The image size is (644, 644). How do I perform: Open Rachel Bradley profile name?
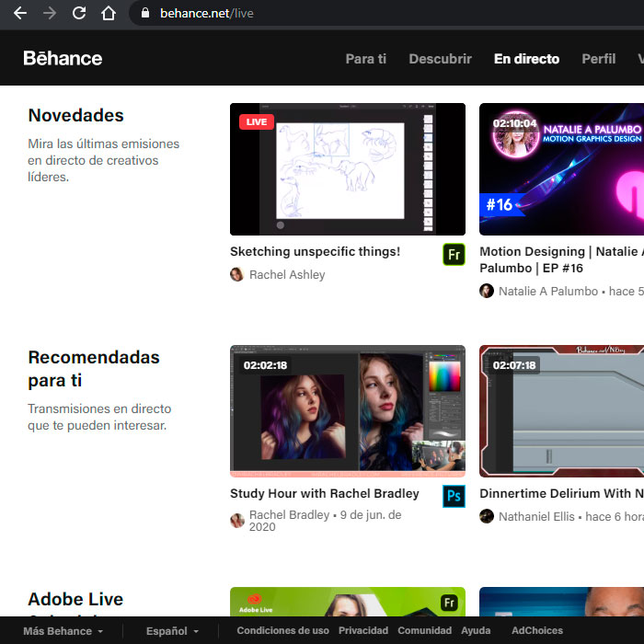pos(289,514)
